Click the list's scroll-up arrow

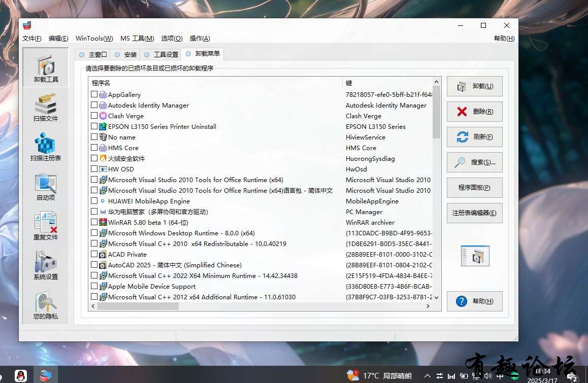[437, 82]
